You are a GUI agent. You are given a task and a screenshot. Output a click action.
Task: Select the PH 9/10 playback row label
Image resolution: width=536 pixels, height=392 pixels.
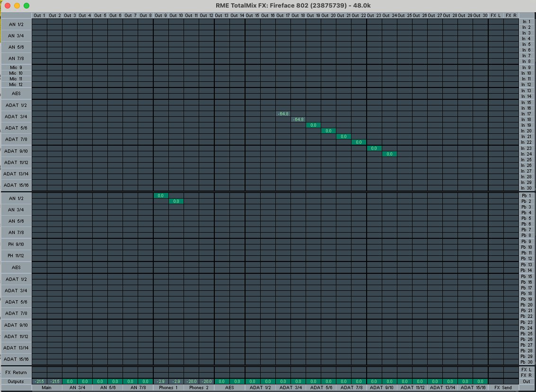[16, 244]
